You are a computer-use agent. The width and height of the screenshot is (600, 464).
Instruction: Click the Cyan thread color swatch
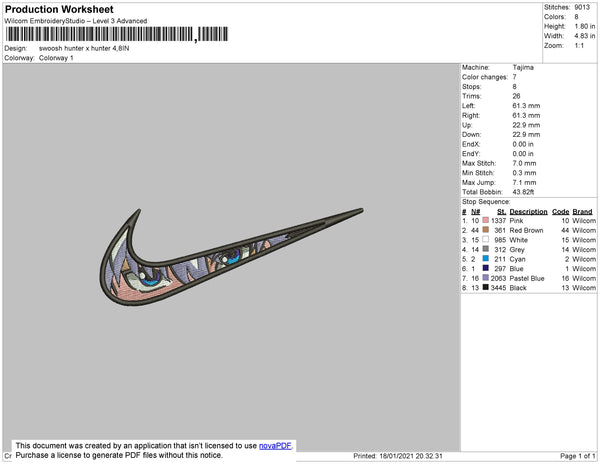point(486,259)
